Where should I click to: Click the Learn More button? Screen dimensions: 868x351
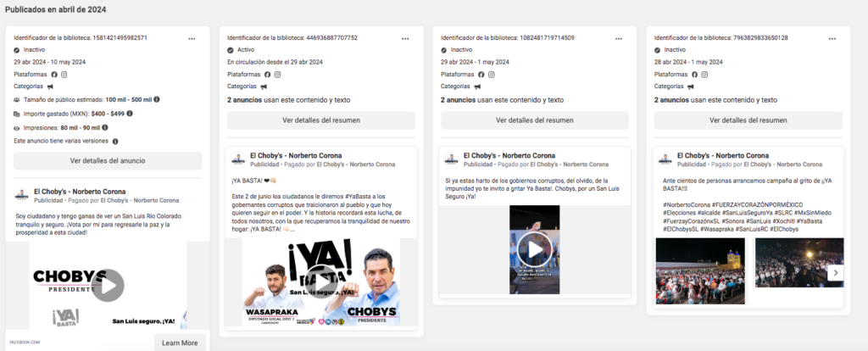coord(180,343)
